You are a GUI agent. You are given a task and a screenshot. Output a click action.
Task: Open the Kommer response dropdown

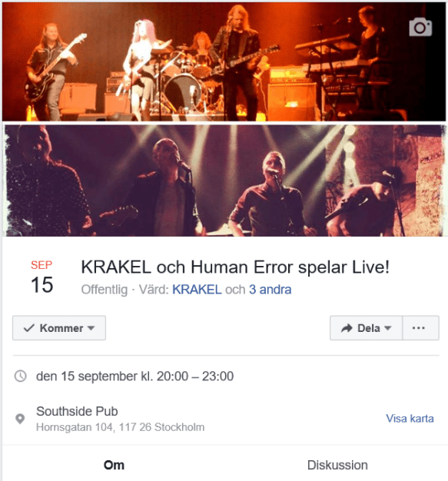[x=59, y=328]
